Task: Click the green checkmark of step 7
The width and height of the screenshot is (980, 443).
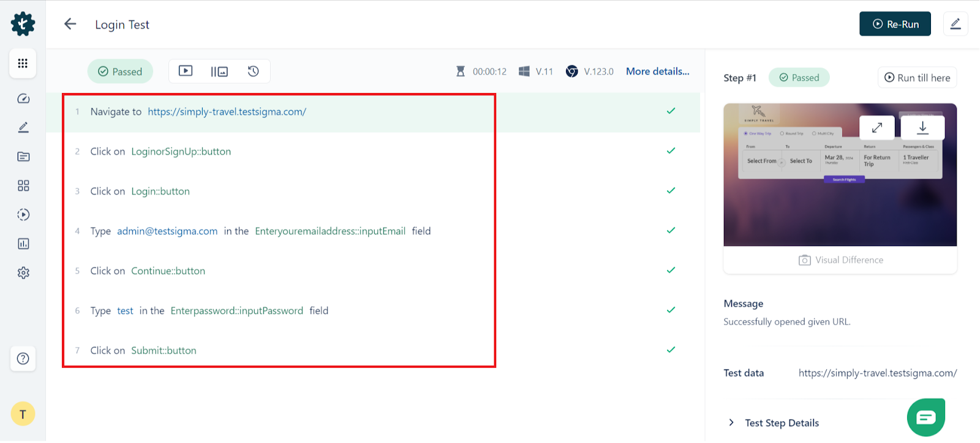Action: (671, 349)
